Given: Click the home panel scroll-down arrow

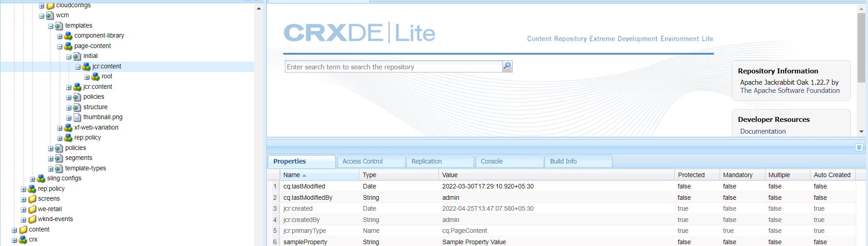Looking at the screenshot, I should (861, 131).
